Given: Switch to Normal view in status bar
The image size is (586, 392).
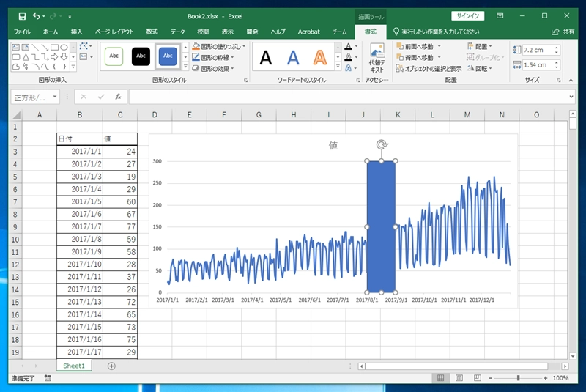Looking at the screenshot, I should pos(441,378).
